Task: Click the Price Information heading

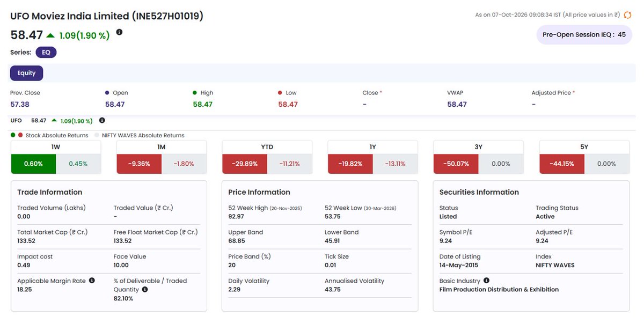Action: (259, 192)
